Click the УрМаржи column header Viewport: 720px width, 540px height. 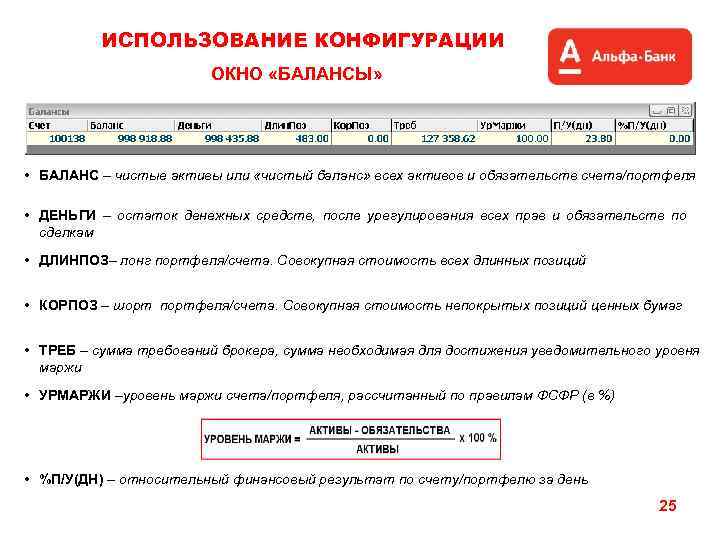click(514, 125)
